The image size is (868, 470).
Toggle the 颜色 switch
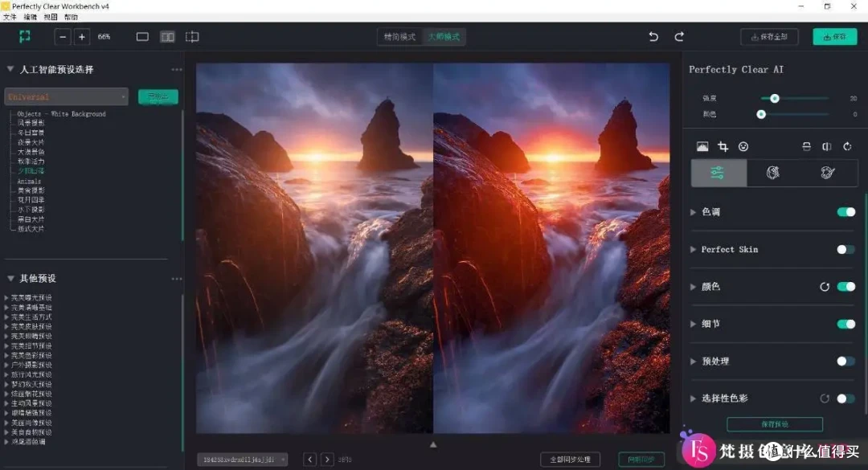coord(845,287)
